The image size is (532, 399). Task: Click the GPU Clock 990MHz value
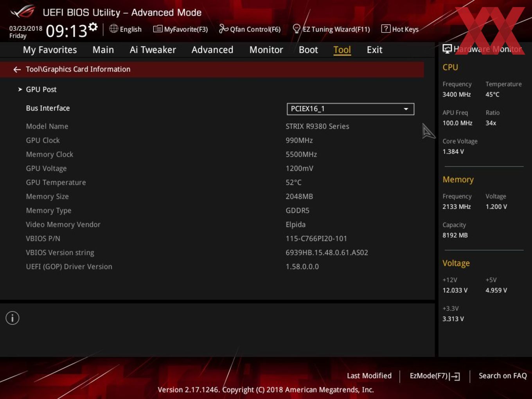coord(299,140)
